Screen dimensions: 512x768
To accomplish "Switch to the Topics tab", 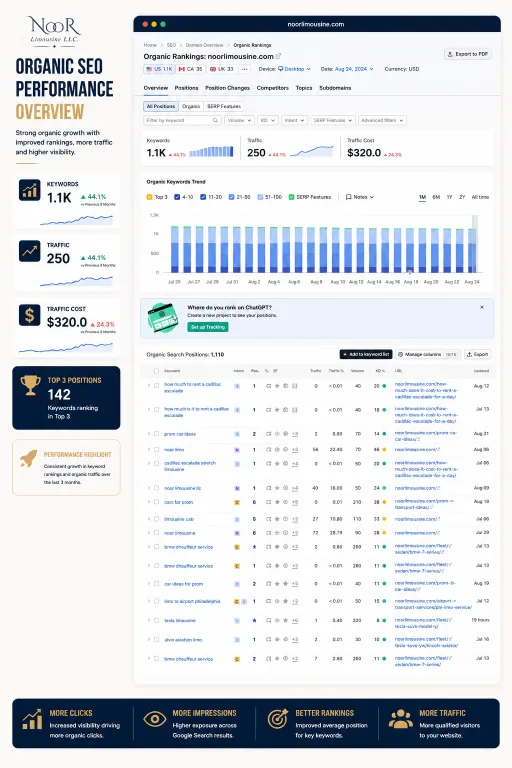I will (304, 88).
